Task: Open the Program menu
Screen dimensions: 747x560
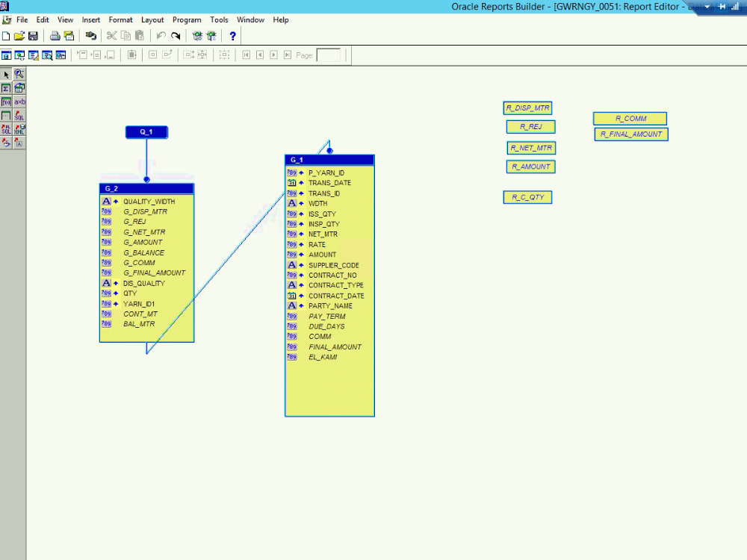Action: point(186,20)
